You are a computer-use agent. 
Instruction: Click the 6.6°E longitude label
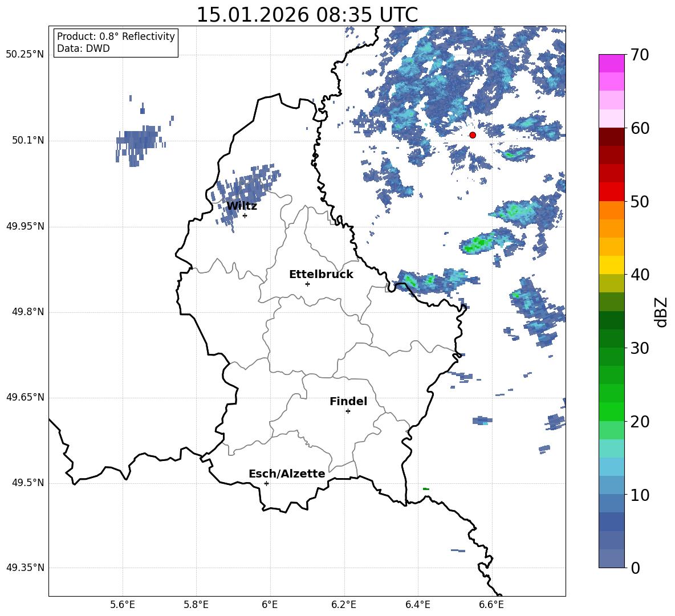point(491,605)
